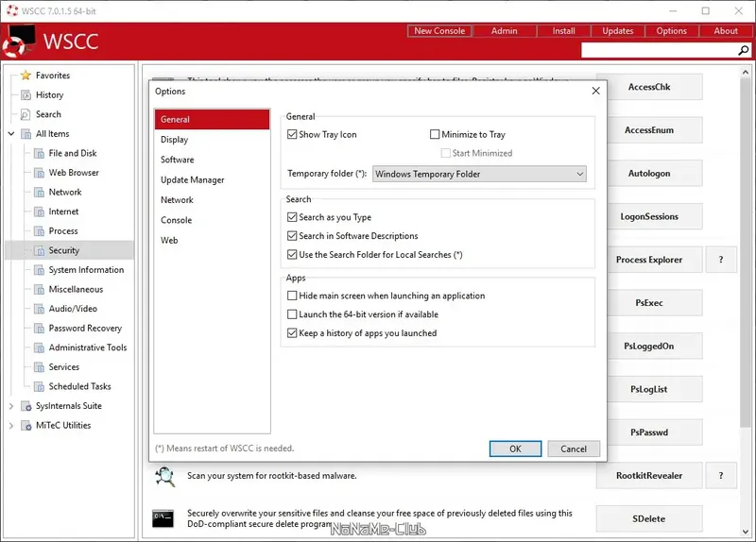Open the Web options page

212,241
